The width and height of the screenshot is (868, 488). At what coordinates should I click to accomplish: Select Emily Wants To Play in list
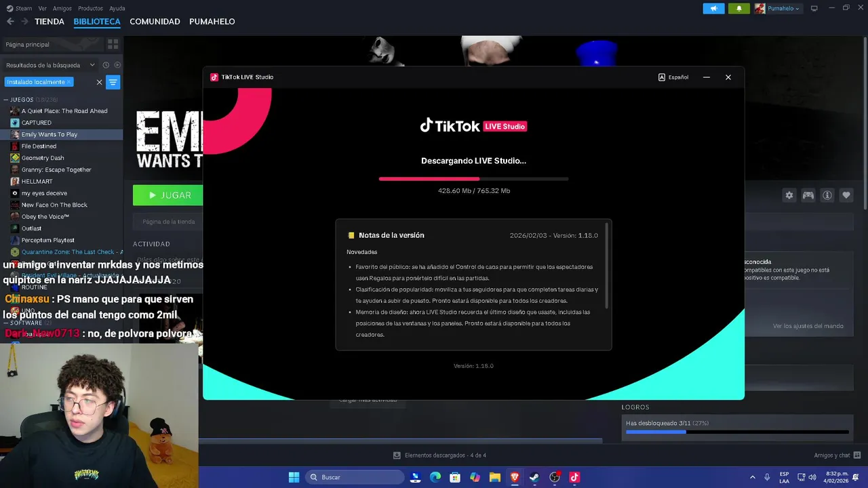[61, 134]
